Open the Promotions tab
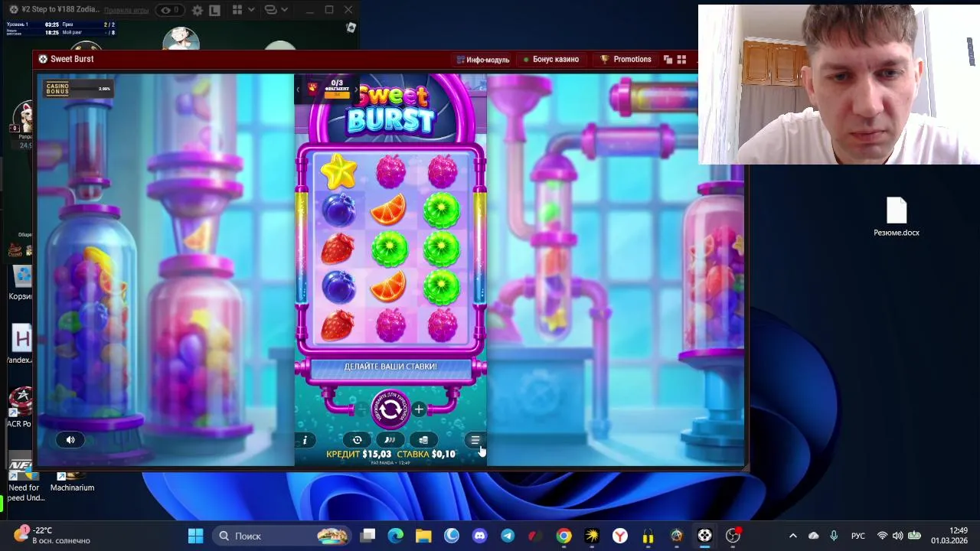 click(x=626, y=60)
